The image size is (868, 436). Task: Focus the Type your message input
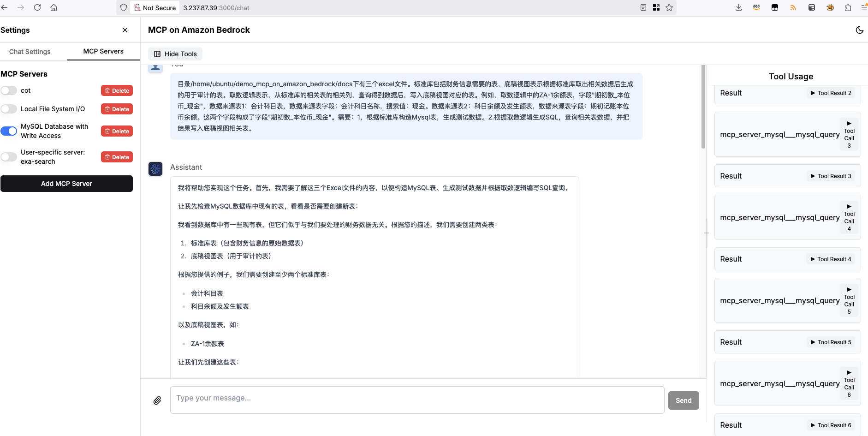[x=417, y=400]
